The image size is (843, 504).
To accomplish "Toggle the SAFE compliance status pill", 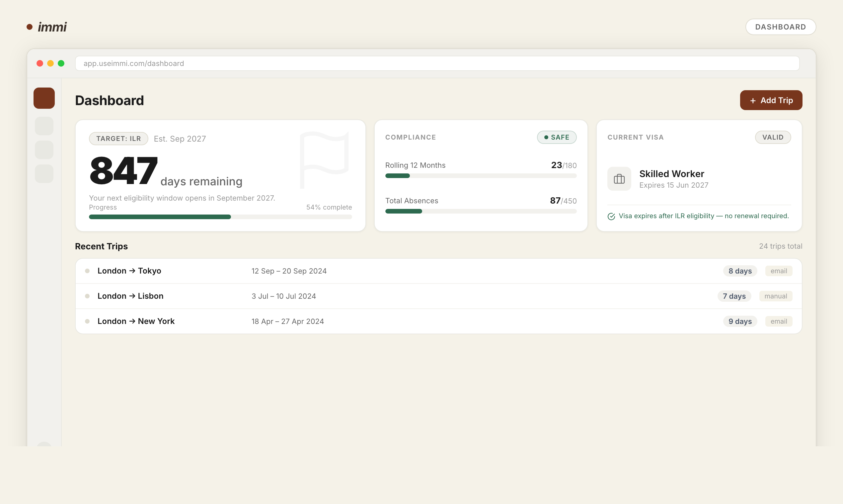I will click(x=557, y=137).
